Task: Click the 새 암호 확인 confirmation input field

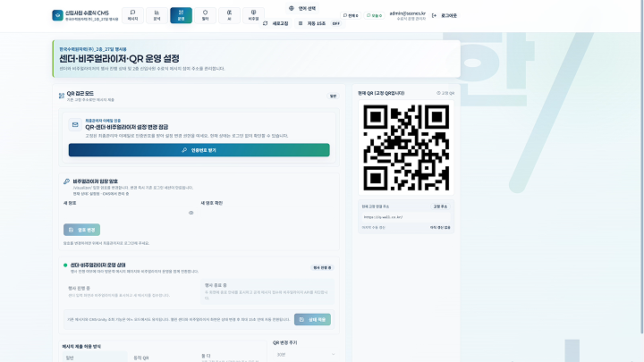Action: [267, 213]
